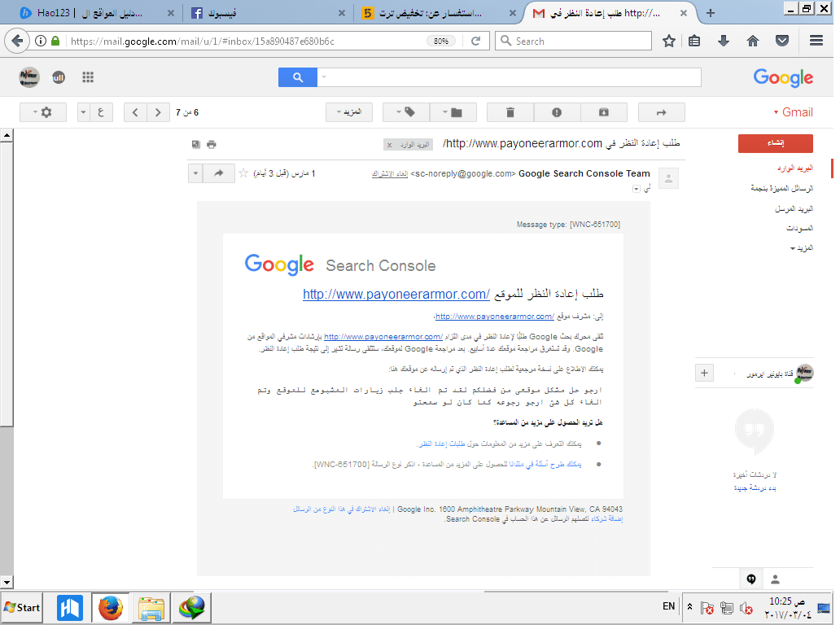Expand More labels in sidebar
The width and height of the screenshot is (840, 625).
pos(802,248)
